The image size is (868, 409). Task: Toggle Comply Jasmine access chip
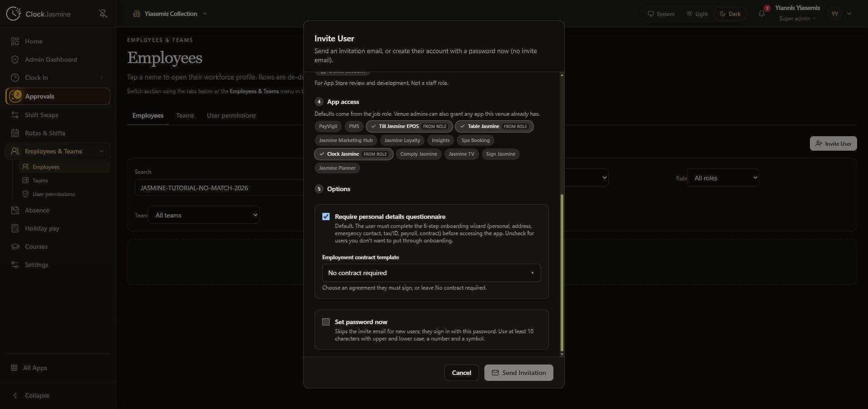click(x=419, y=154)
